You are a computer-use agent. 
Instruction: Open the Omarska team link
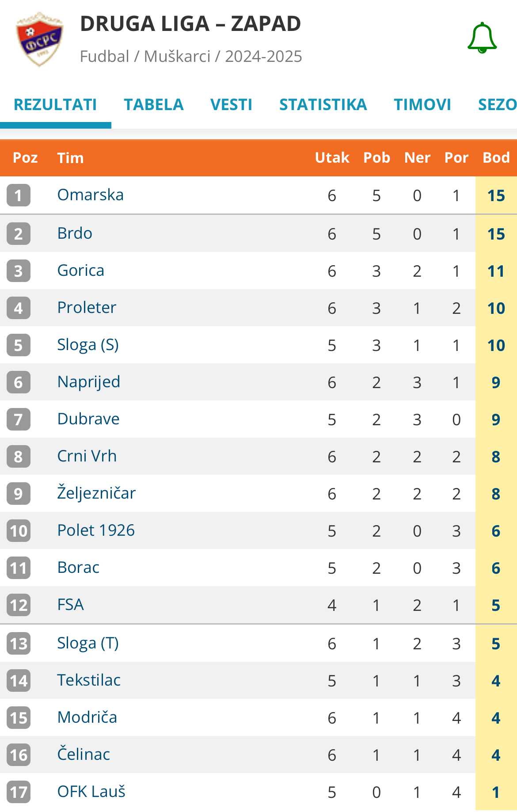click(x=91, y=195)
